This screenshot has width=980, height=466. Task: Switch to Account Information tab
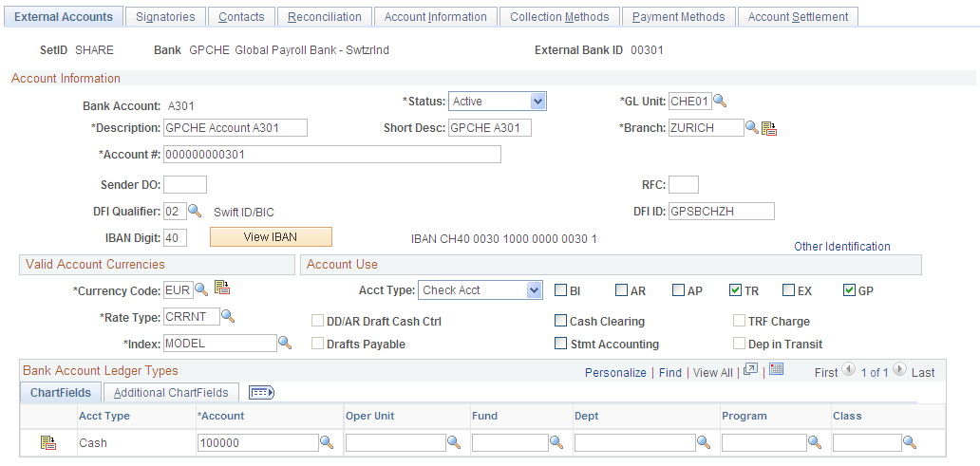(x=436, y=17)
